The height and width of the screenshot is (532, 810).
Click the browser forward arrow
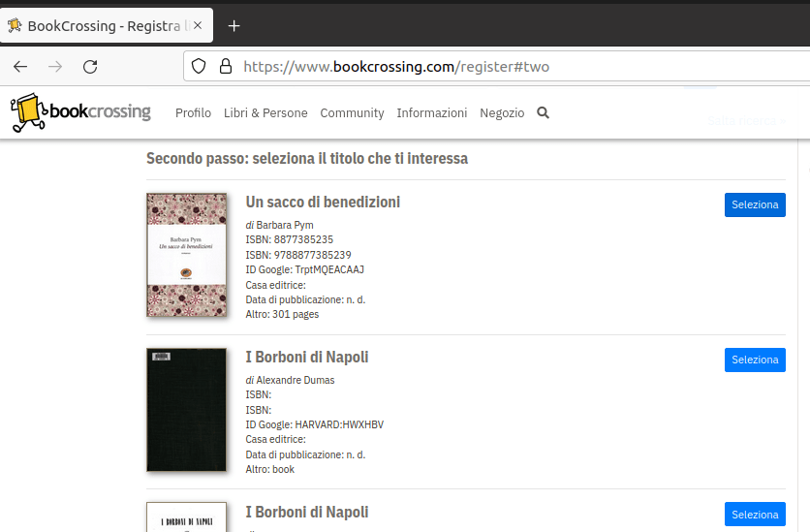tap(55, 67)
